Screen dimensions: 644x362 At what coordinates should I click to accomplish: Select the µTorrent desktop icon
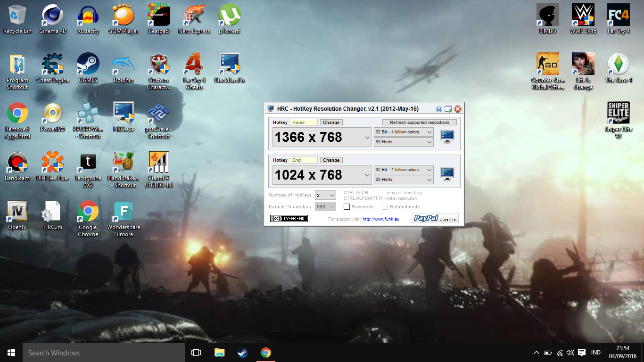pyautogui.click(x=230, y=19)
